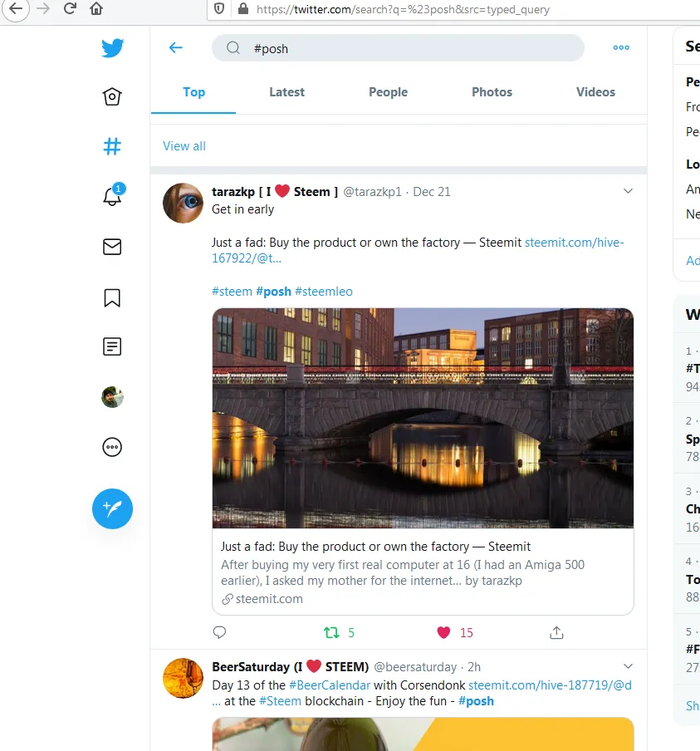Click the @tarazkp1 handle

point(373,192)
